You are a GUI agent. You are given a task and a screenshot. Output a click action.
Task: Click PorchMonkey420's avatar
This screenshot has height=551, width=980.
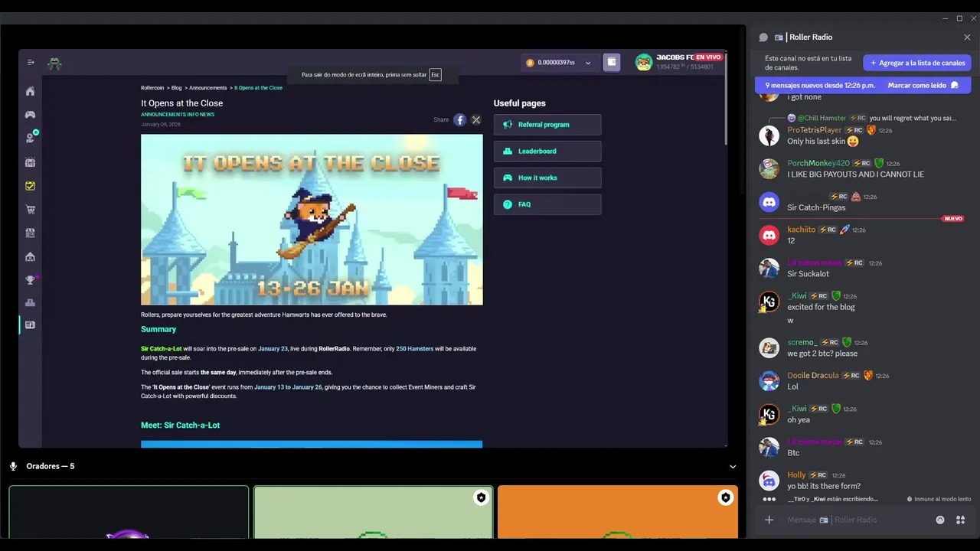click(x=769, y=168)
